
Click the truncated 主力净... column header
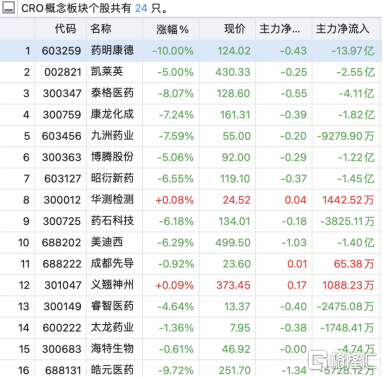[x=280, y=29]
